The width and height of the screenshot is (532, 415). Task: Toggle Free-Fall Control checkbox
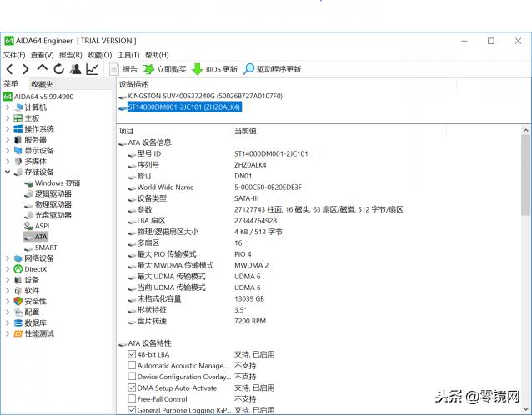132,398
